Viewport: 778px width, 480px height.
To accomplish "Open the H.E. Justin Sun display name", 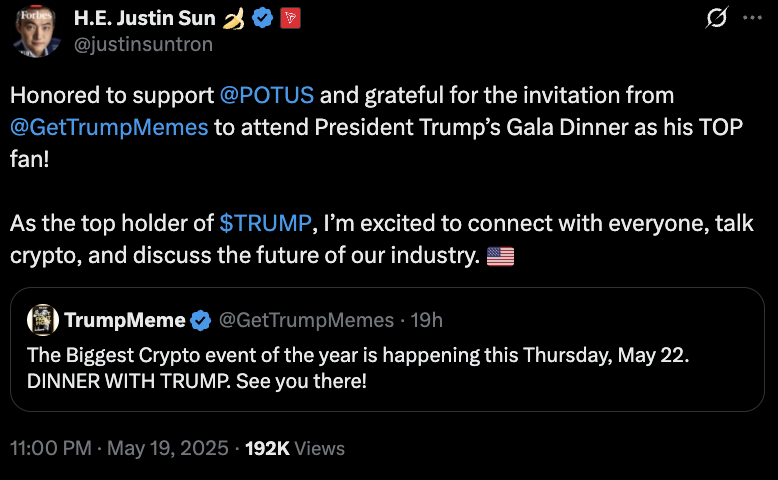I will [144, 18].
